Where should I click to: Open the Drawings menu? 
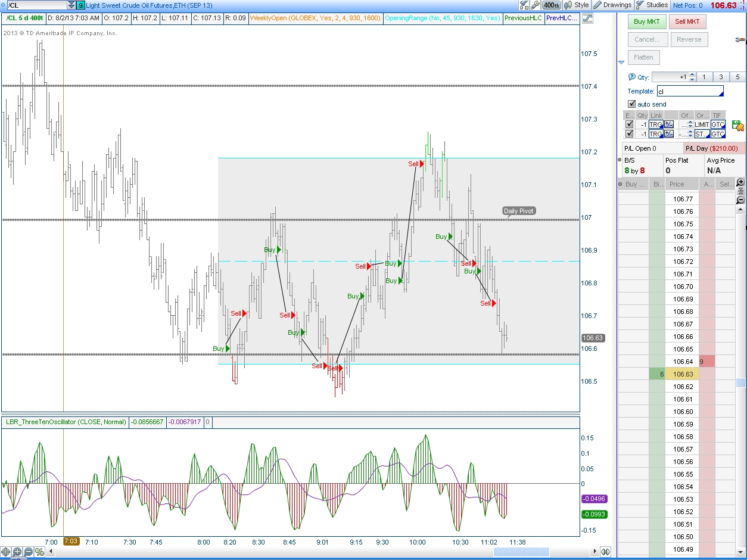[x=613, y=5]
